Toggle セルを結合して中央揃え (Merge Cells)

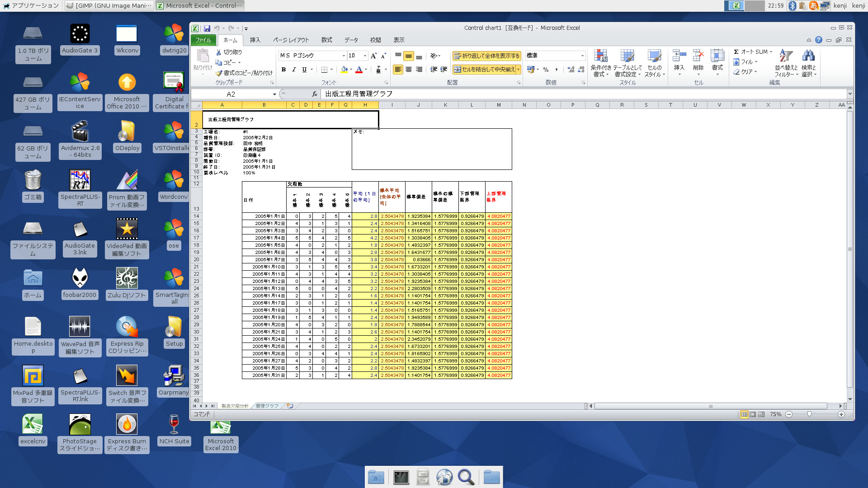click(x=484, y=70)
